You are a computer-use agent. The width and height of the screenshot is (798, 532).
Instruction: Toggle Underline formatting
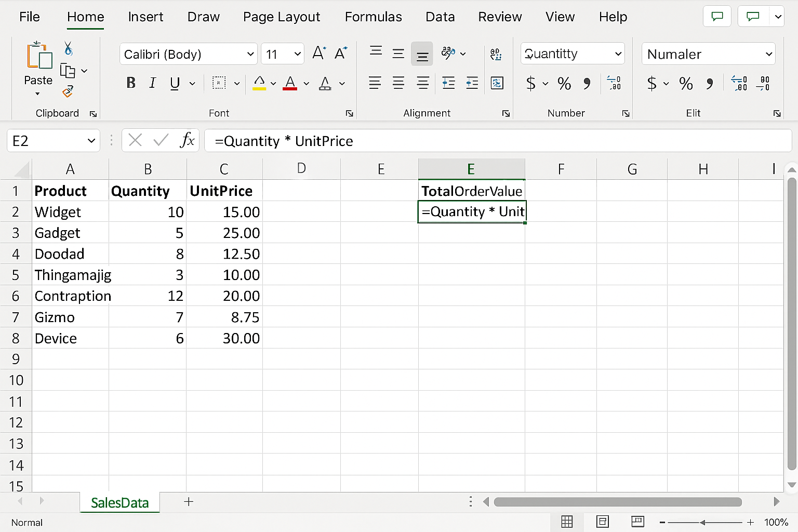pos(175,83)
